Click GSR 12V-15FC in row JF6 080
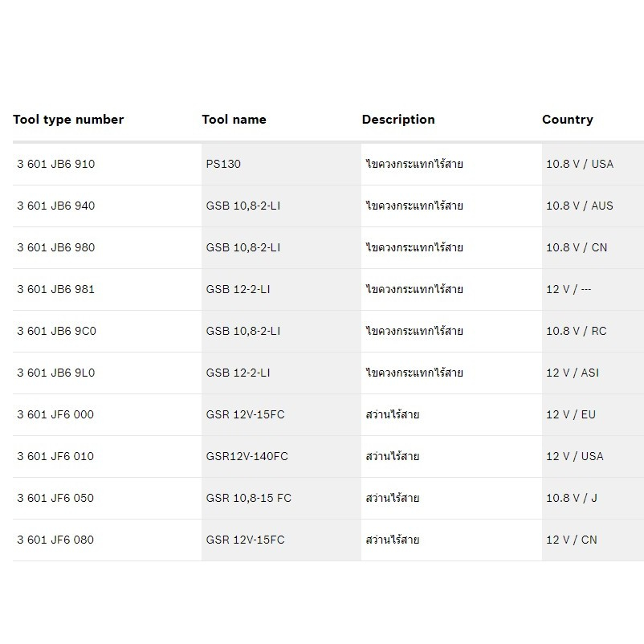The height and width of the screenshot is (644, 644). pos(245,540)
